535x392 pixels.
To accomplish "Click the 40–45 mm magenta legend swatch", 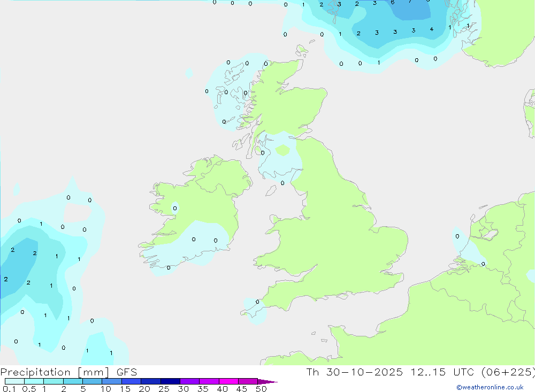I will coord(228,381).
